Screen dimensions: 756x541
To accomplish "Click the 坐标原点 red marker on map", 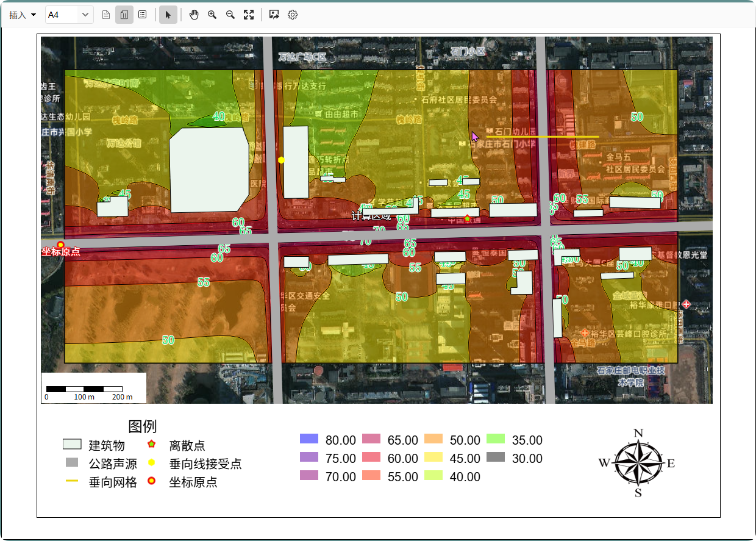I will coord(60,245).
